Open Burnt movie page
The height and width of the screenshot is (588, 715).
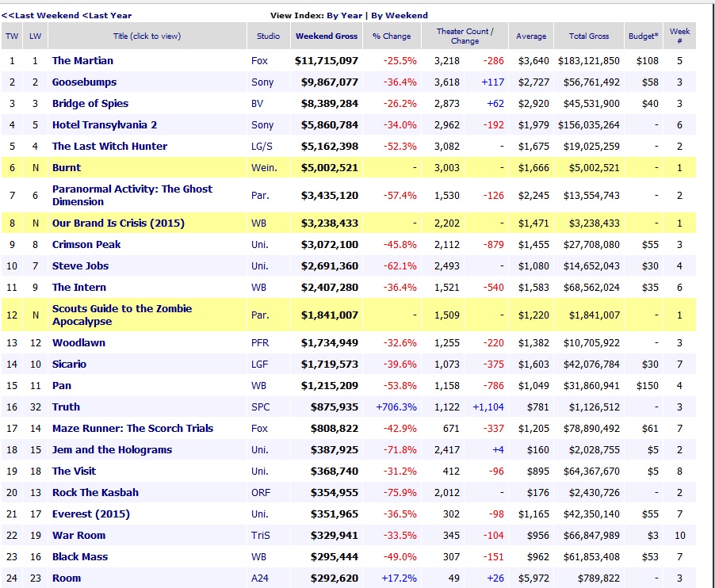point(67,168)
